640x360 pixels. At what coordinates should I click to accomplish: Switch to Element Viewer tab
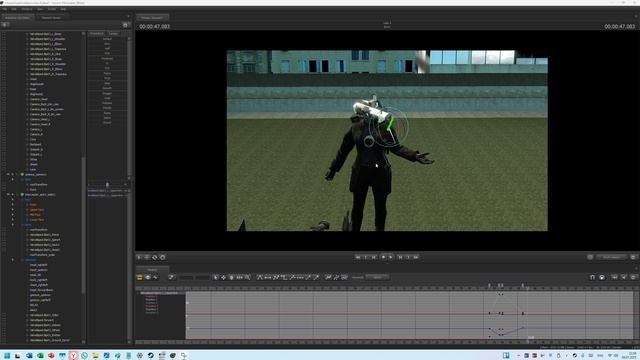[51, 18]
